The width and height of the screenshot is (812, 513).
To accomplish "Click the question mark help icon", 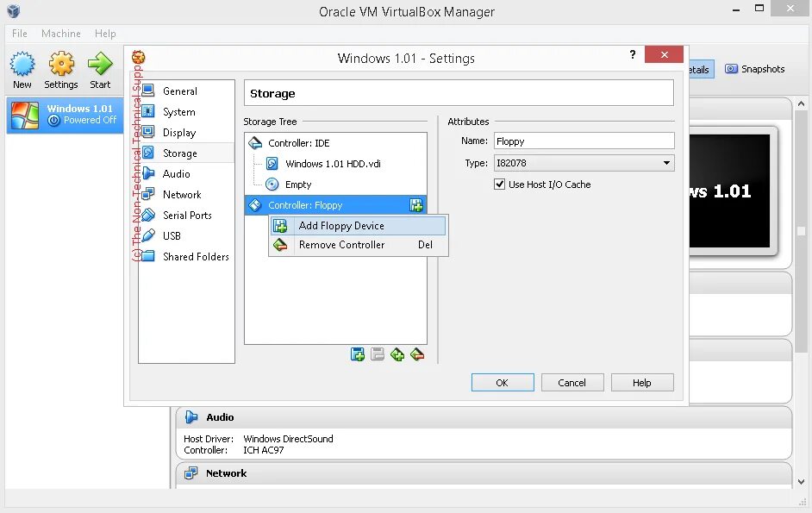I will [633, 54].
